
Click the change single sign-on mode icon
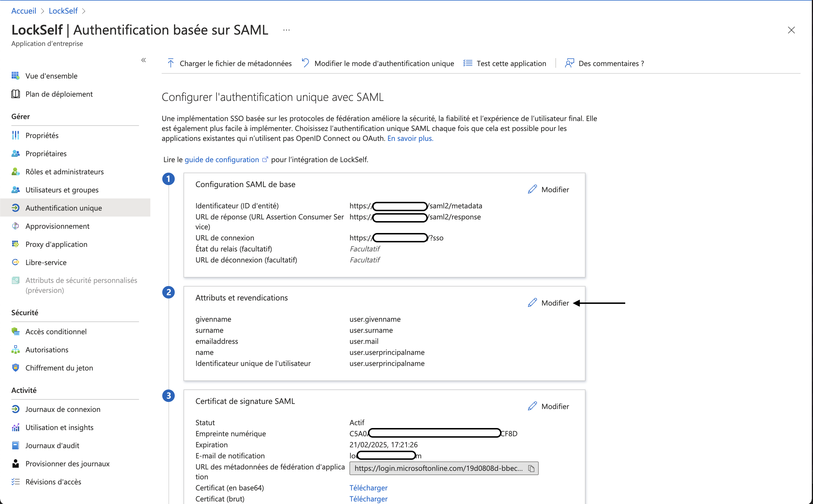(305, 63)
